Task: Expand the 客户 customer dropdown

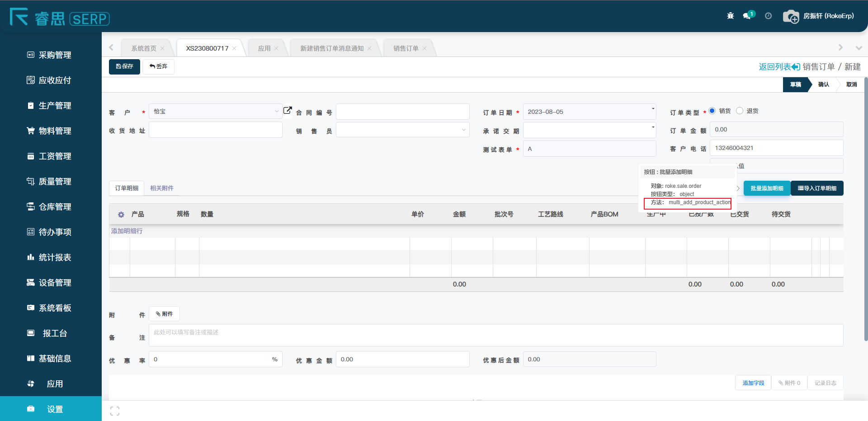Action: 277,112
